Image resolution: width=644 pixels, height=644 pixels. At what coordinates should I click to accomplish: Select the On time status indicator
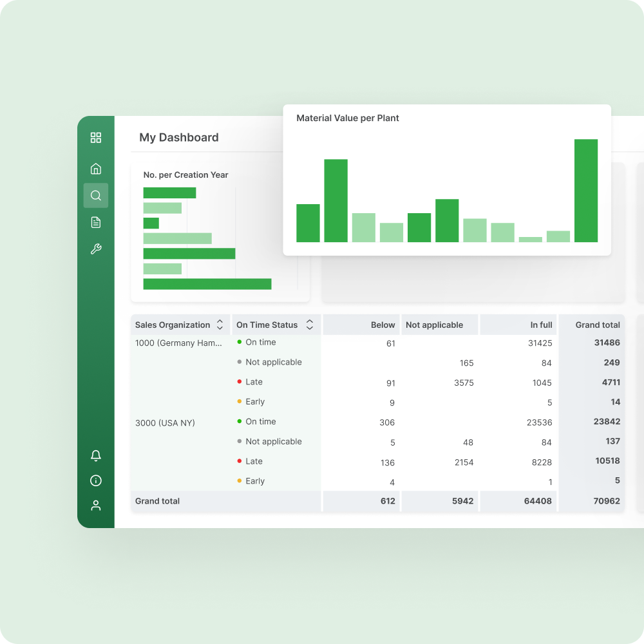click(238, 342)
